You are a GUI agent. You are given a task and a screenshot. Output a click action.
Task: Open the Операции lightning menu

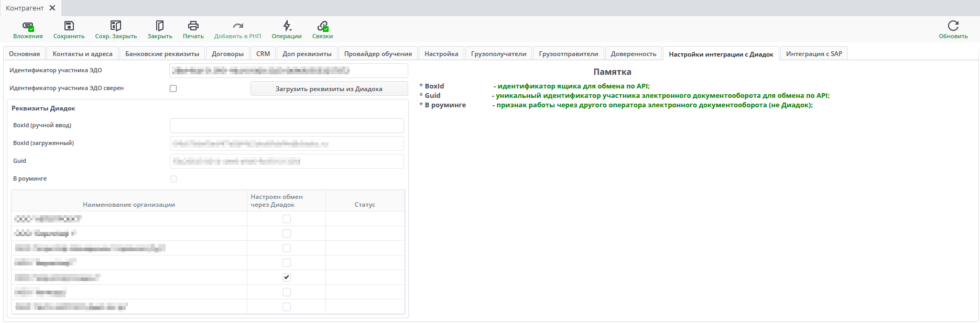(x=287, y=26)
